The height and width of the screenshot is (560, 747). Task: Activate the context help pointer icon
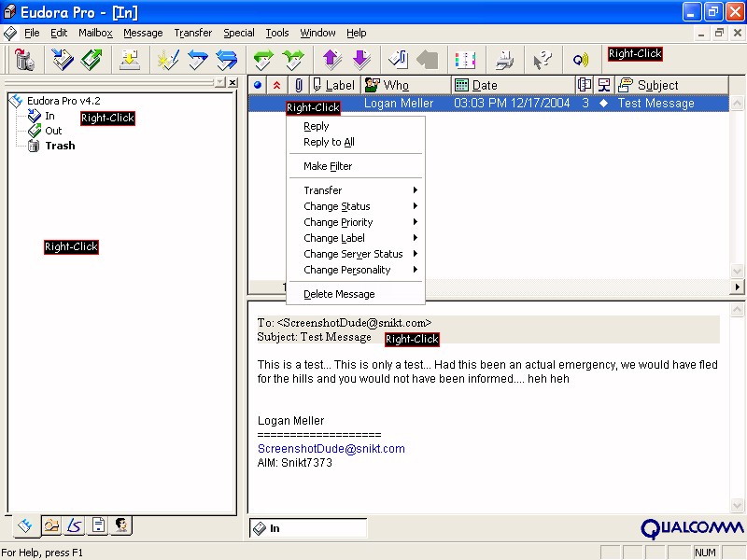(543, 60)
